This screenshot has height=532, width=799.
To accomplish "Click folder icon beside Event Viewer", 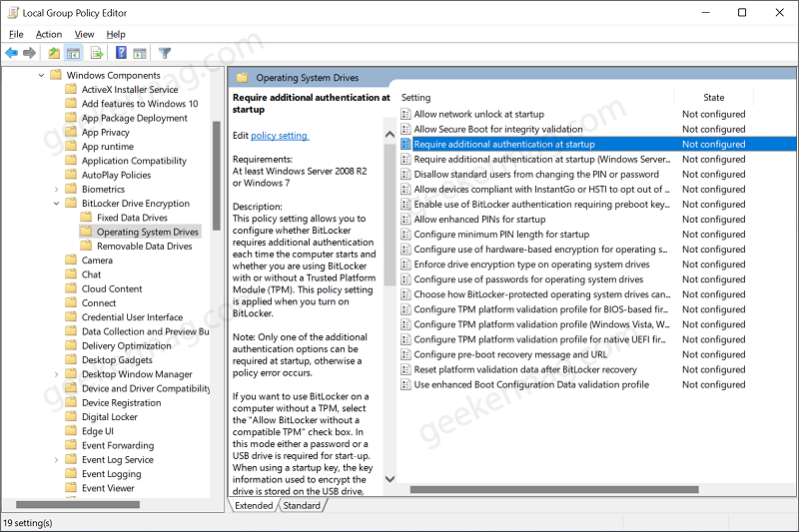I will (71, 488).
